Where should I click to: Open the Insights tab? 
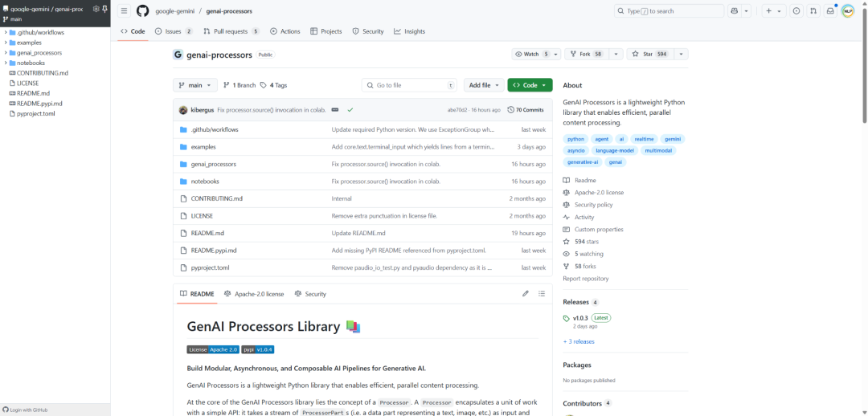pos(410,31)
